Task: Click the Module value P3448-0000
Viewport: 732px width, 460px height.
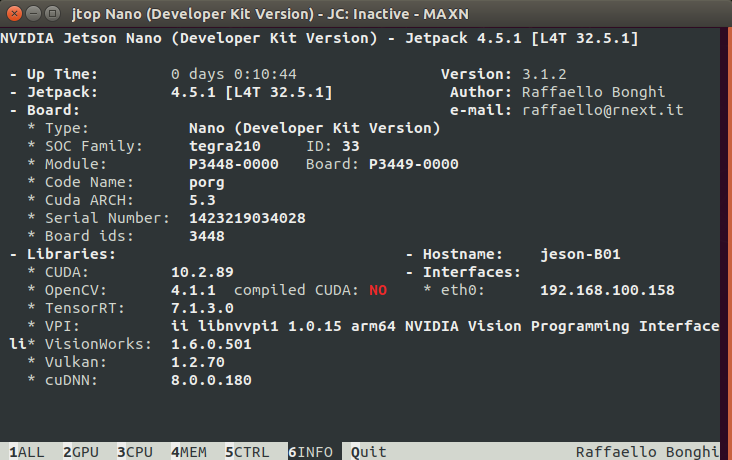Action: (x=233, y=164)
